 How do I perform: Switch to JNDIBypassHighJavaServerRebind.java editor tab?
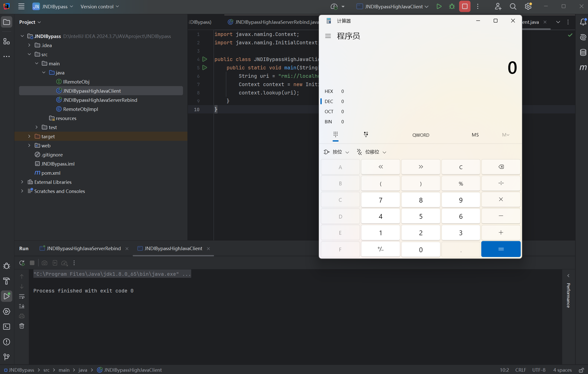[274, 22]
